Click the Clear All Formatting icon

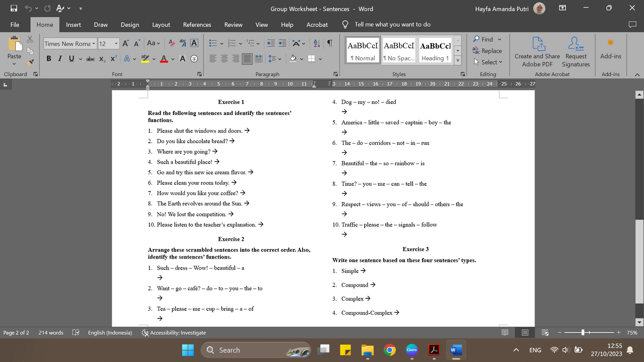click(172, 44)
